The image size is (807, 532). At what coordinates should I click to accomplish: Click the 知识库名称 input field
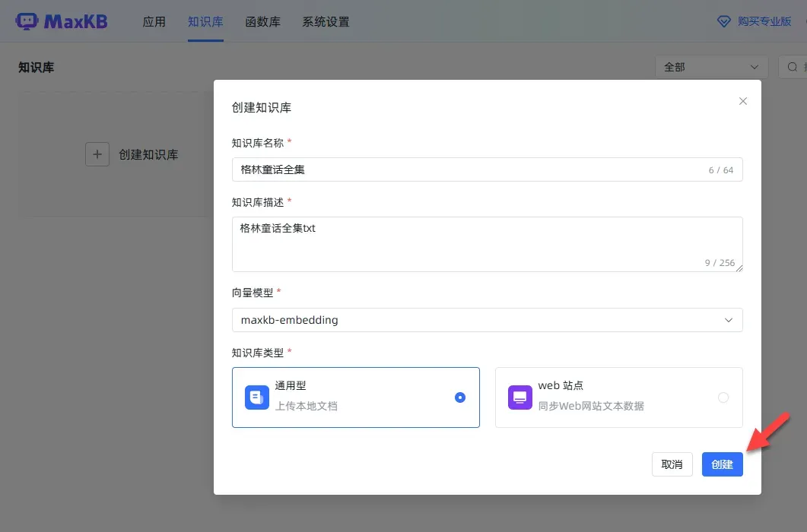coord(487,169)
